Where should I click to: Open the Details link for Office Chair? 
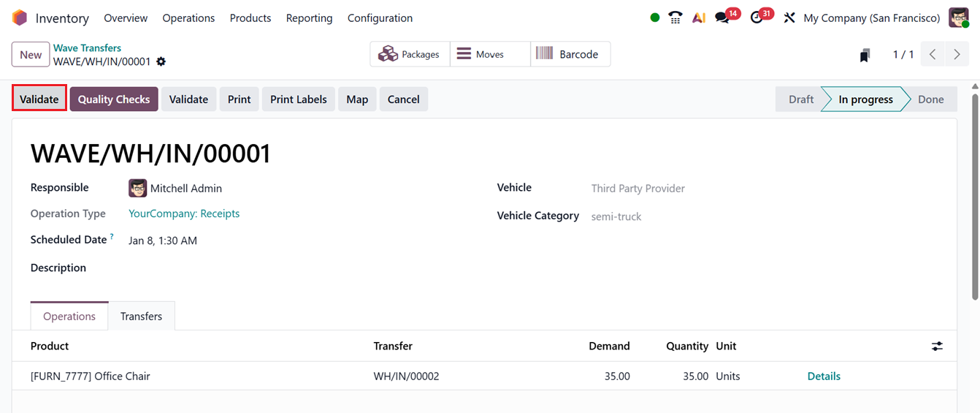pos(824,376)
